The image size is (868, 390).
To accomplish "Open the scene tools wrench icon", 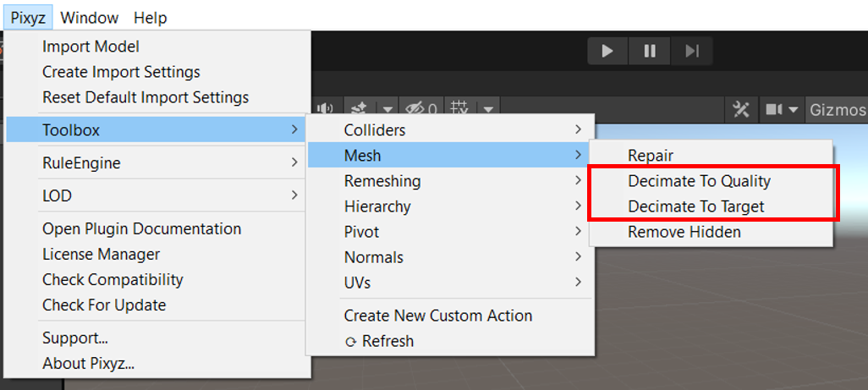I will (741, 109).
